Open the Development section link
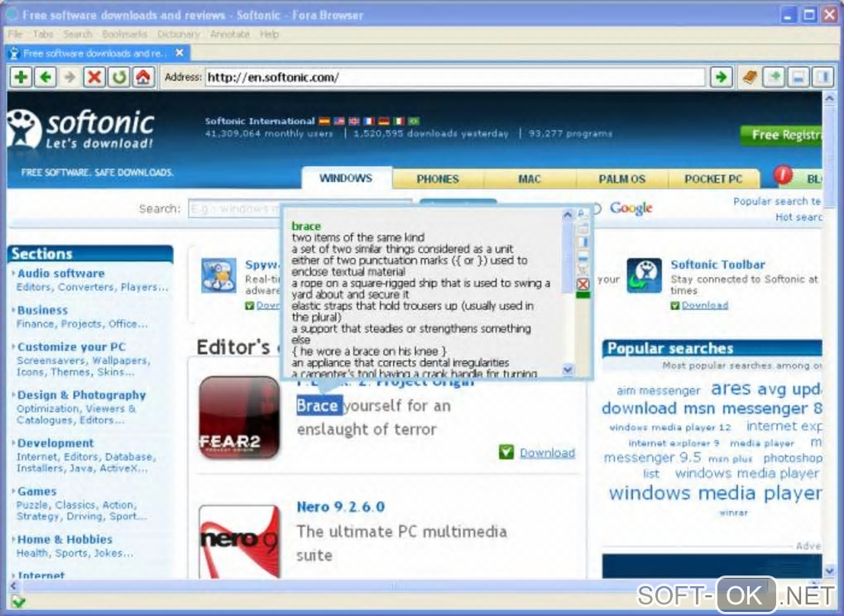 [x=55, y=443]
